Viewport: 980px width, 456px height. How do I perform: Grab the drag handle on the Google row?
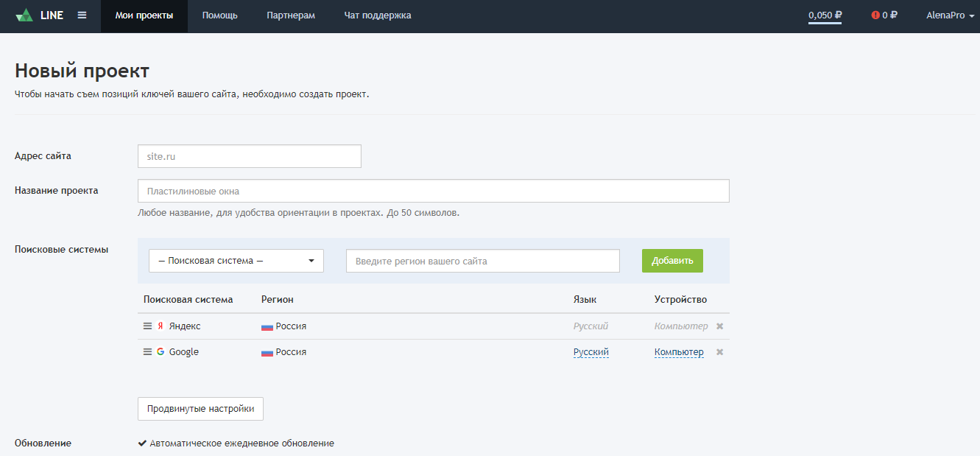coord(147,351)
